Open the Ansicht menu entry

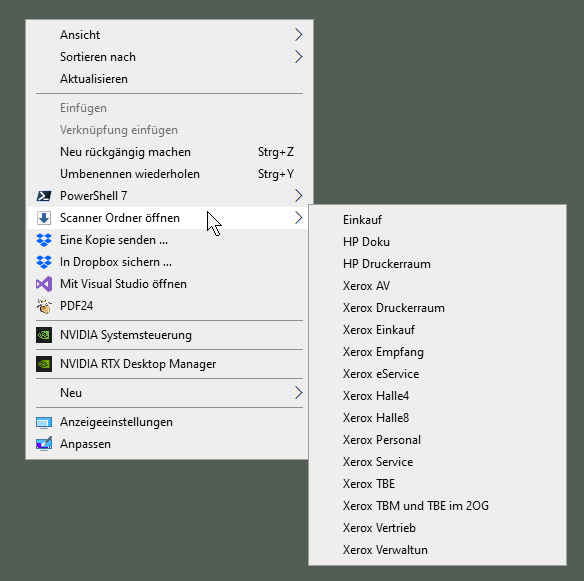tap(169, 35)
